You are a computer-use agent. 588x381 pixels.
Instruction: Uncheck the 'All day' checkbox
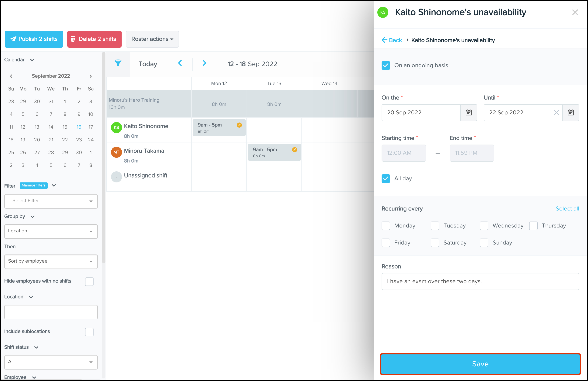coord(386,178)
